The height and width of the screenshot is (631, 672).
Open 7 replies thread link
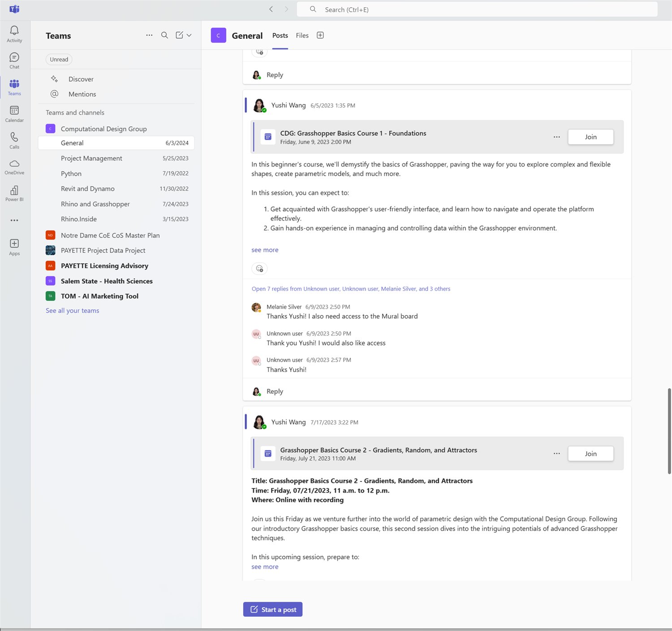tap(351, 289)
